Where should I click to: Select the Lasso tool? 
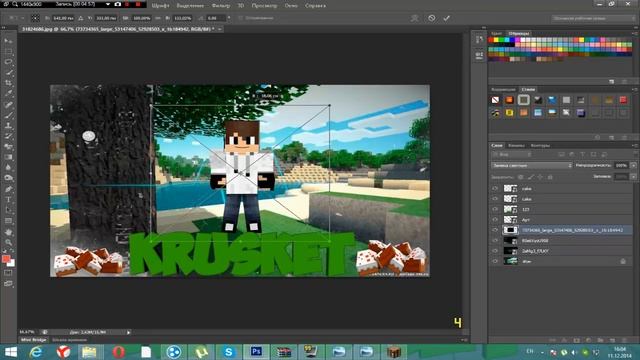8,62
